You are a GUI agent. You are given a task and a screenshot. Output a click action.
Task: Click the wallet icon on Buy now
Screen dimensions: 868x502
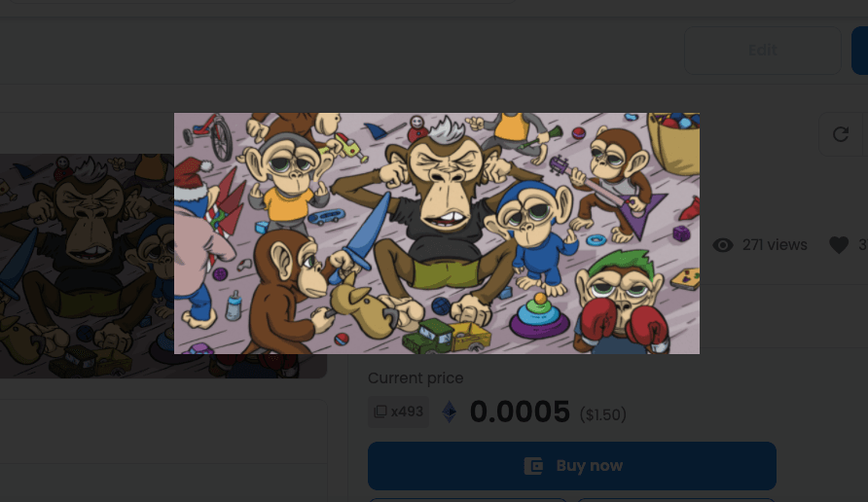533,466
